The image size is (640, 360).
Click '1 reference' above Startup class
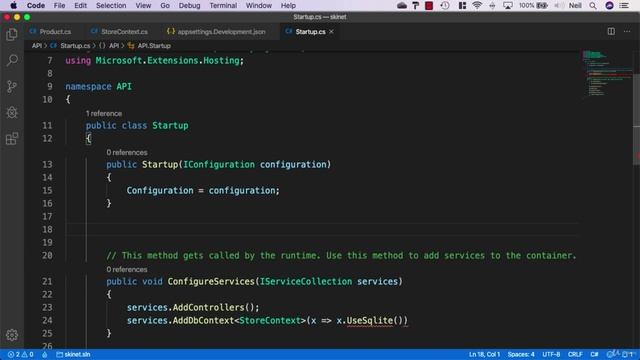[x=104, y=113]
